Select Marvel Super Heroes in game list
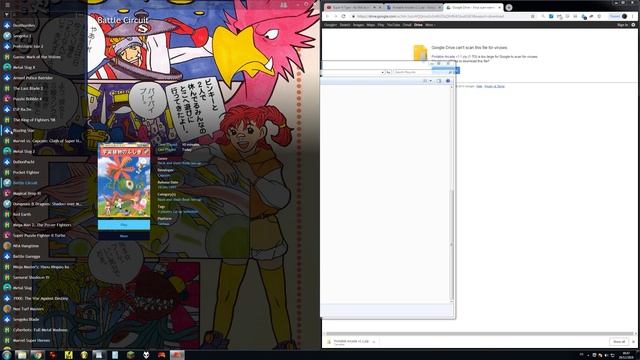Image resolution: width=640 pixels, height=360 pixels. 31,340
